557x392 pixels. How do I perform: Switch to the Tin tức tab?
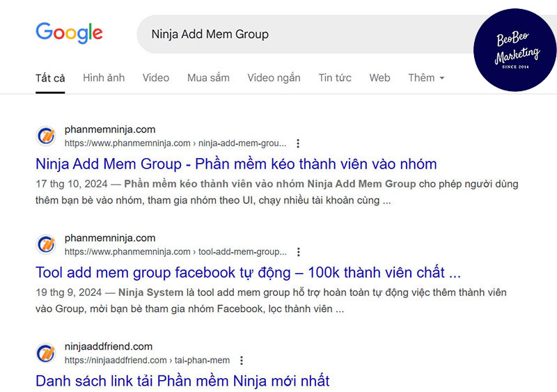click(335, 77)
